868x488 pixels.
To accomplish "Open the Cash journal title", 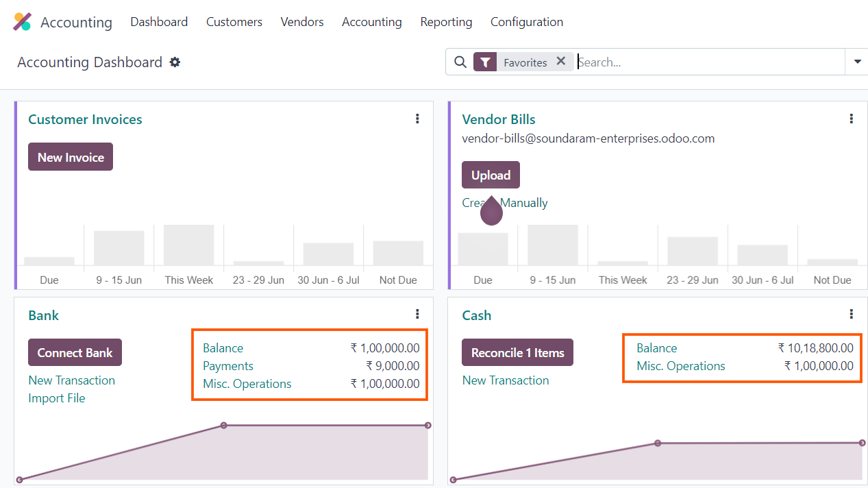I will pyautogui.click(x=477, y=315).
